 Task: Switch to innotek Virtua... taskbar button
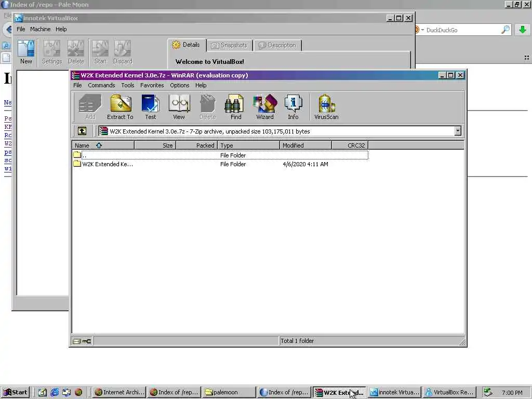pos(395,392)
